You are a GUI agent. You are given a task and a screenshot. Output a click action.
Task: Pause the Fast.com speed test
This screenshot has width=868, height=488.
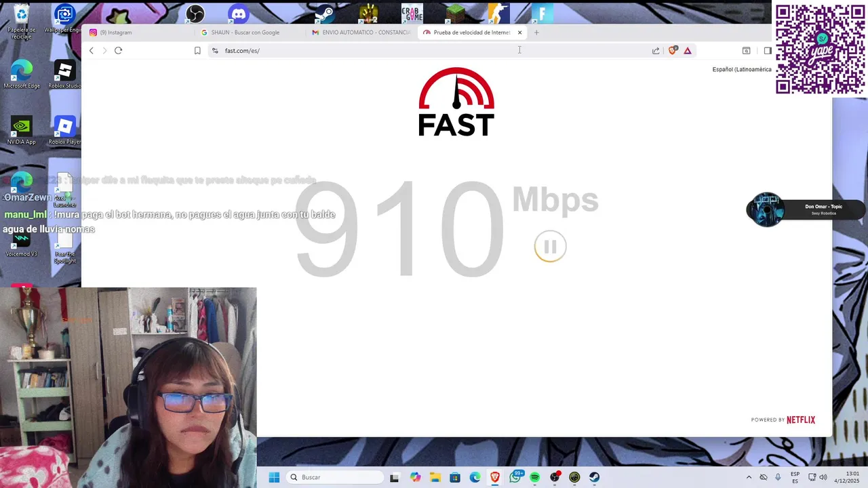click(550, 247)
